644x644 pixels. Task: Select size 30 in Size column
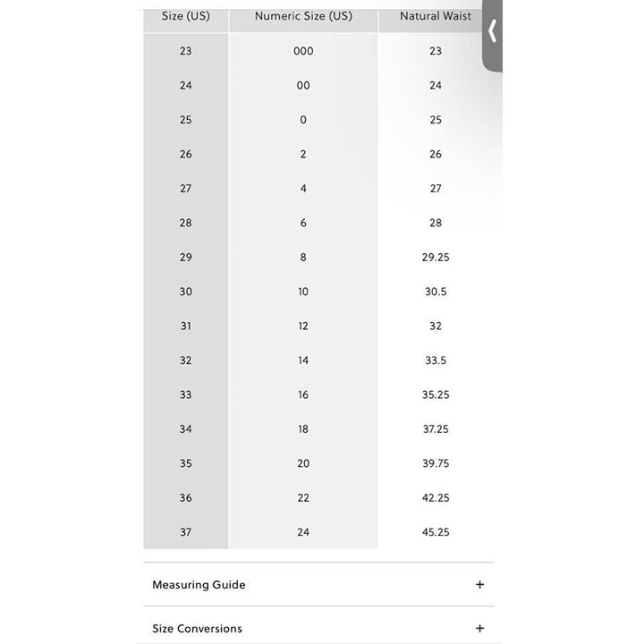point(186,292)
